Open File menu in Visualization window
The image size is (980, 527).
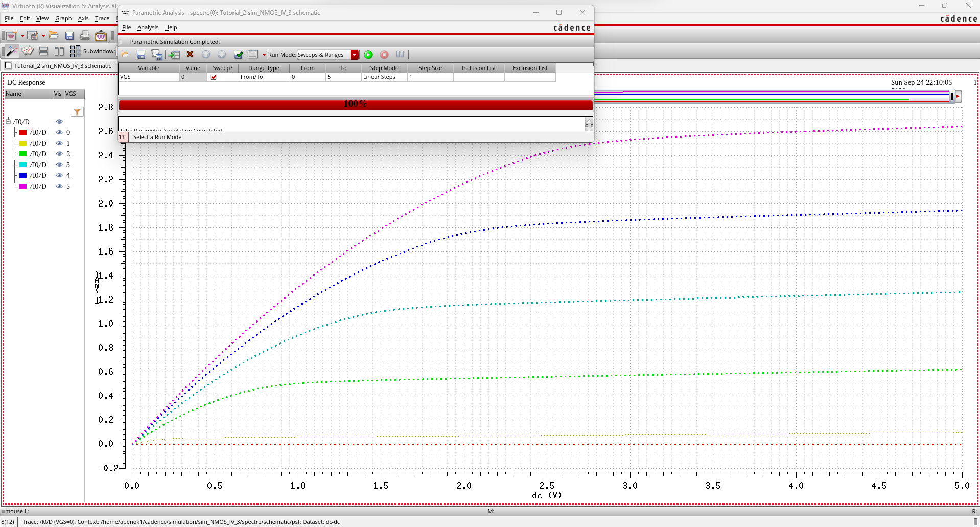coord(9,18)
